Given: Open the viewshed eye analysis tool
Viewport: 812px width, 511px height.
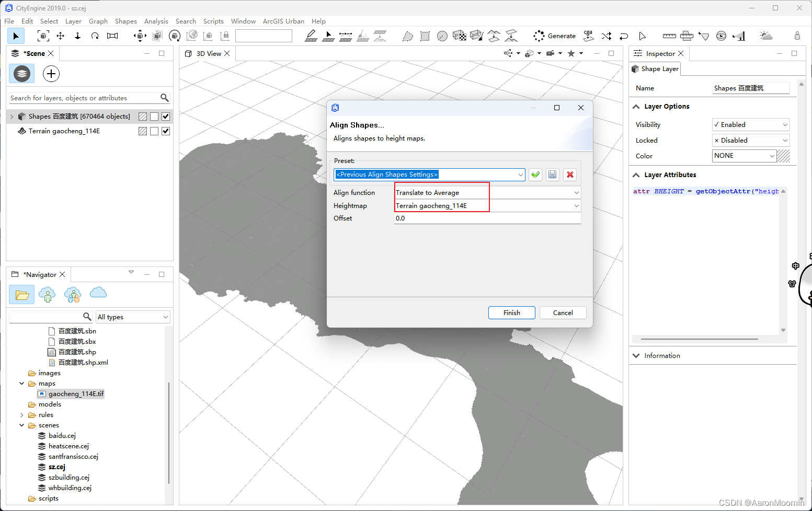Looking at the screenshot, I should tap(722, 36).
